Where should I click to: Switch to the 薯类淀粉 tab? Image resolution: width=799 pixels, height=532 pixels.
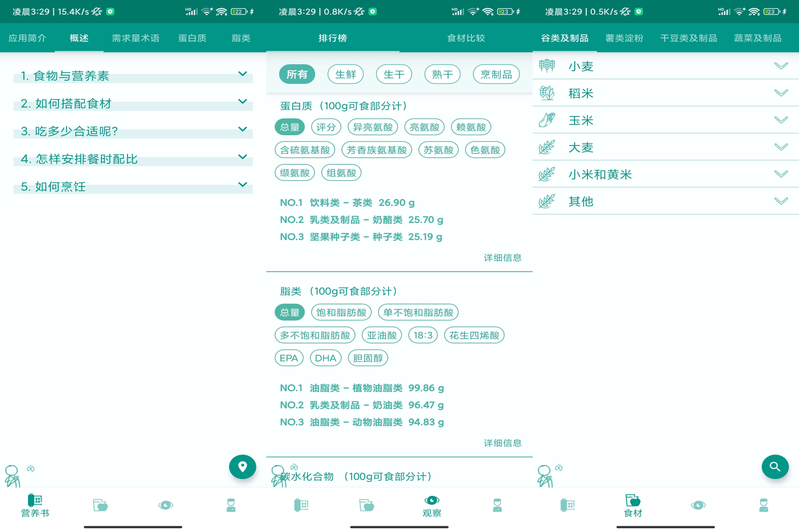tap(624, 38)
